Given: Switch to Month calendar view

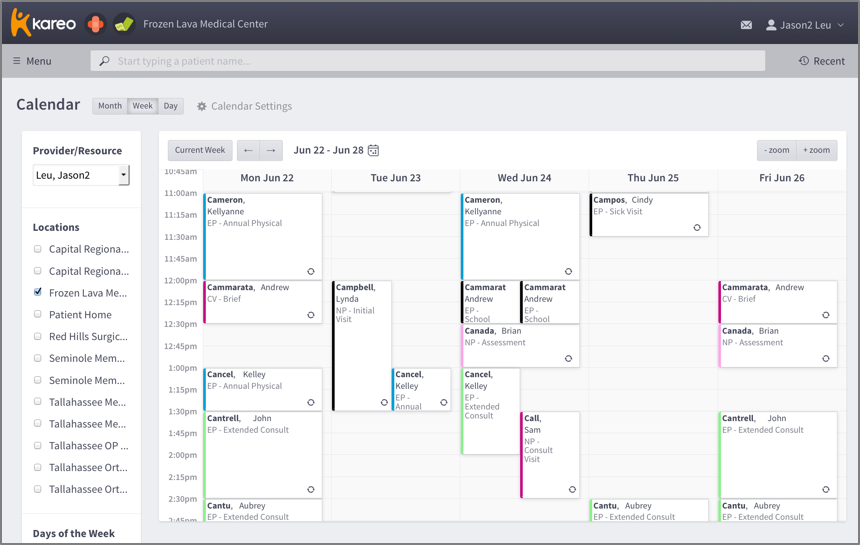Looking at the screenshot, I should point(110,106).
